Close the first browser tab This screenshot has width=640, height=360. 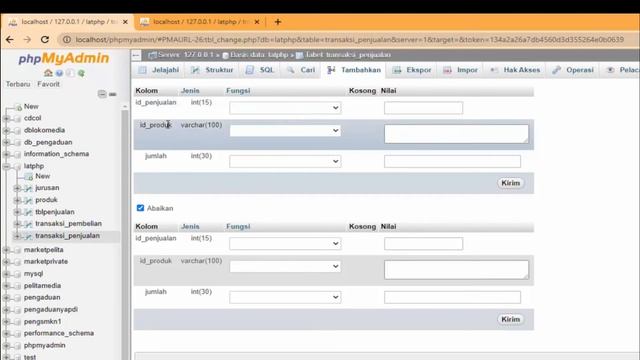click(125, 22)
